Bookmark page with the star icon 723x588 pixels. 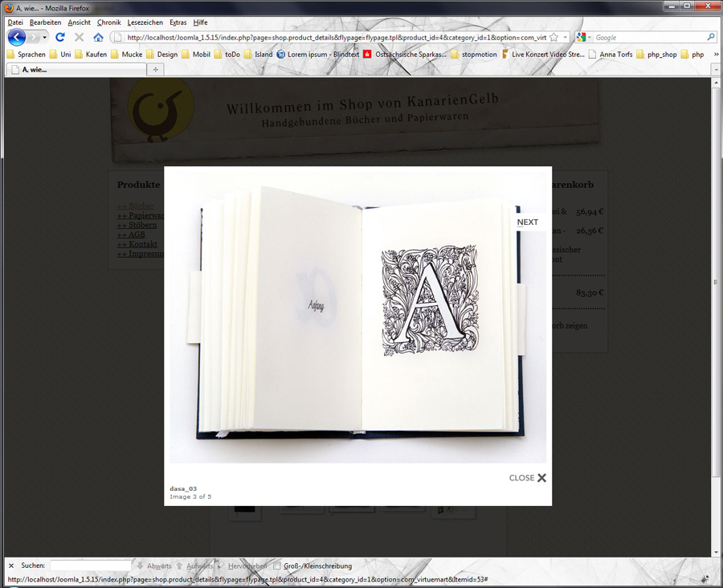tap(554, 37)
